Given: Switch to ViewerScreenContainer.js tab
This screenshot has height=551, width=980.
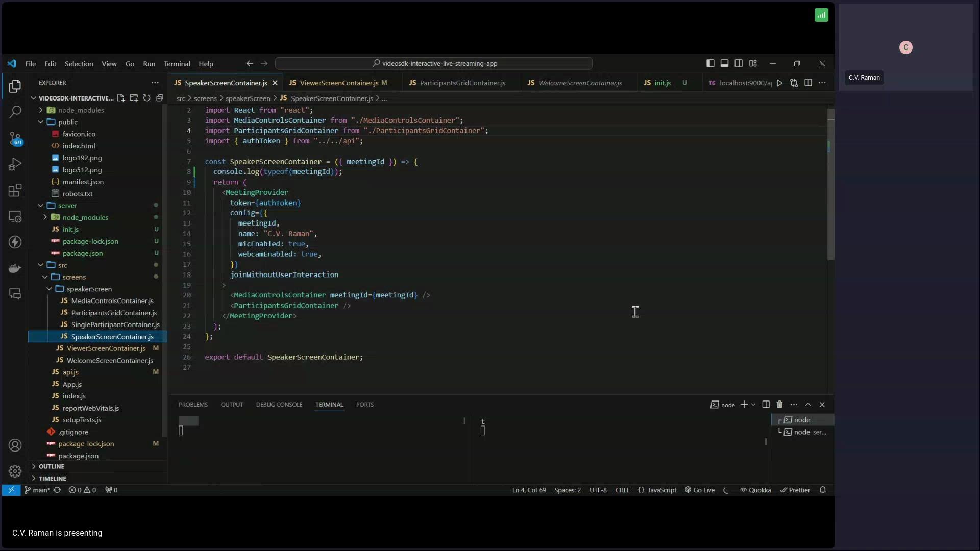Looking at the screenshot, I should [339, 83].
